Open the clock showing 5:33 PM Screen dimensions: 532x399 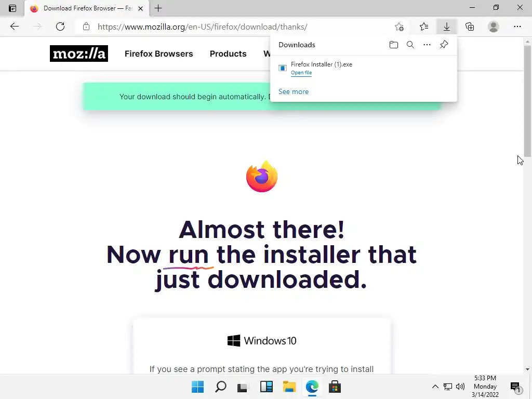click(x=485, y=387)
